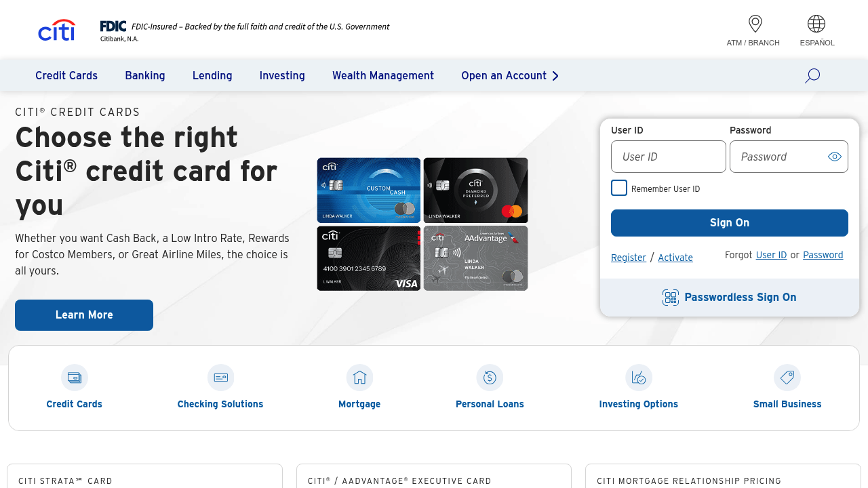Select the Checking Solutions icon
This screenshot has height=488, width=868.
pyautogui.click(x=220, y=378)
